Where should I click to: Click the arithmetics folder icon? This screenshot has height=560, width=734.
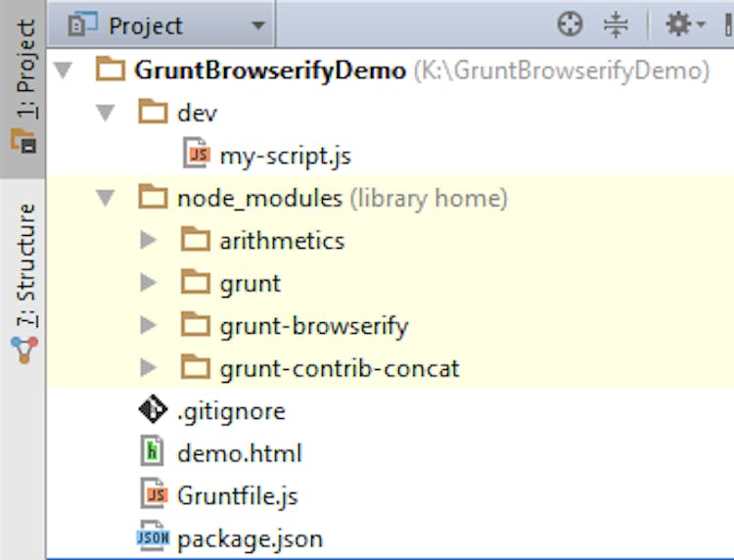pyautogui.click(x=195, y=239)
